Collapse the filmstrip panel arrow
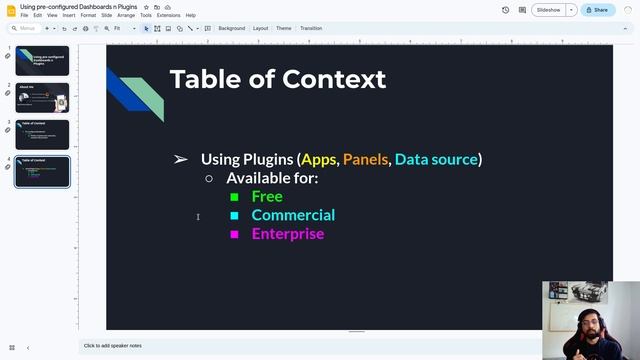This screenshot has width=640, height=360. 28,348
